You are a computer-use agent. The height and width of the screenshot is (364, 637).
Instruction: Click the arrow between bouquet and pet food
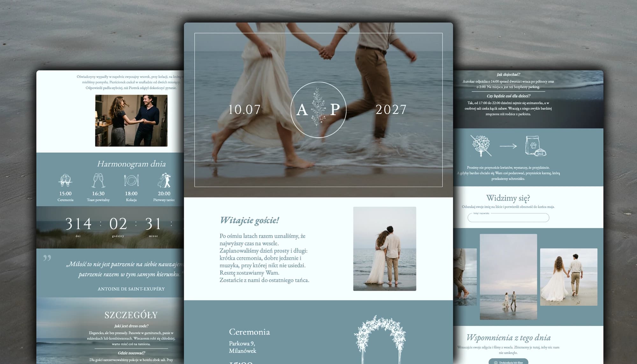[508, 146]
